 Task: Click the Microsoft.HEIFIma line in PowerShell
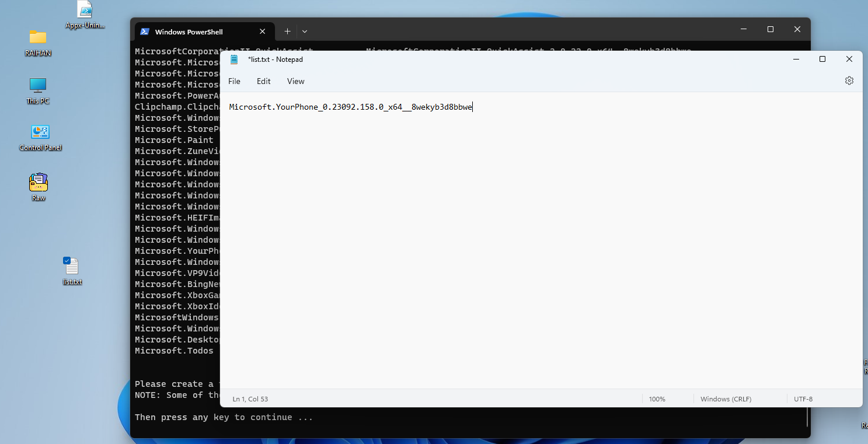point(177,218)
